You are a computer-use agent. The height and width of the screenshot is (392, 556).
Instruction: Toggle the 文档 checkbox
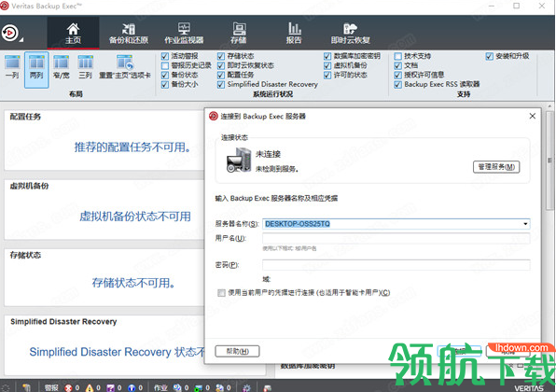(x=397, y=65)
